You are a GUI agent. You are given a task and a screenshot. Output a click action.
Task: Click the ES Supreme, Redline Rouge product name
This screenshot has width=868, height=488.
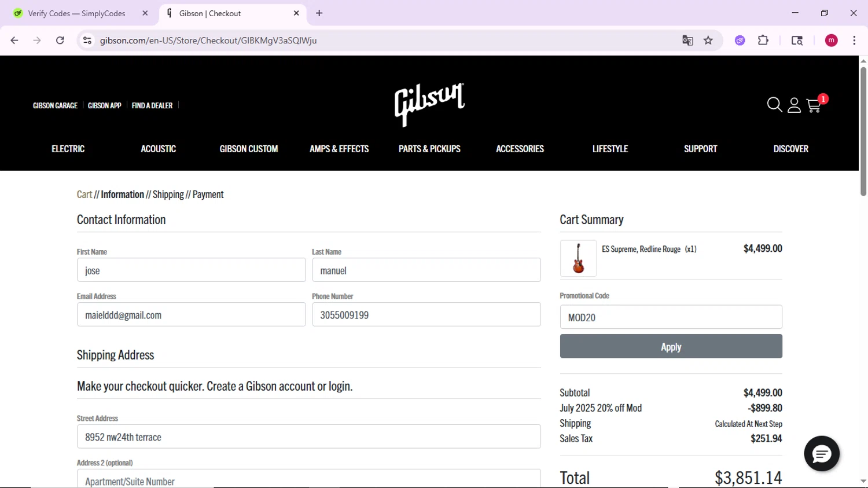click(x=641, y=249)
